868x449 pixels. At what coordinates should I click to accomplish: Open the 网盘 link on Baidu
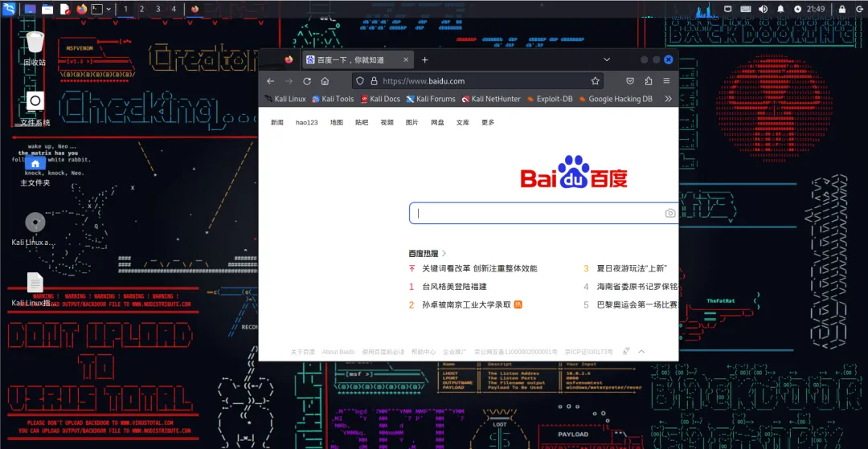click(x=437, y=123)
